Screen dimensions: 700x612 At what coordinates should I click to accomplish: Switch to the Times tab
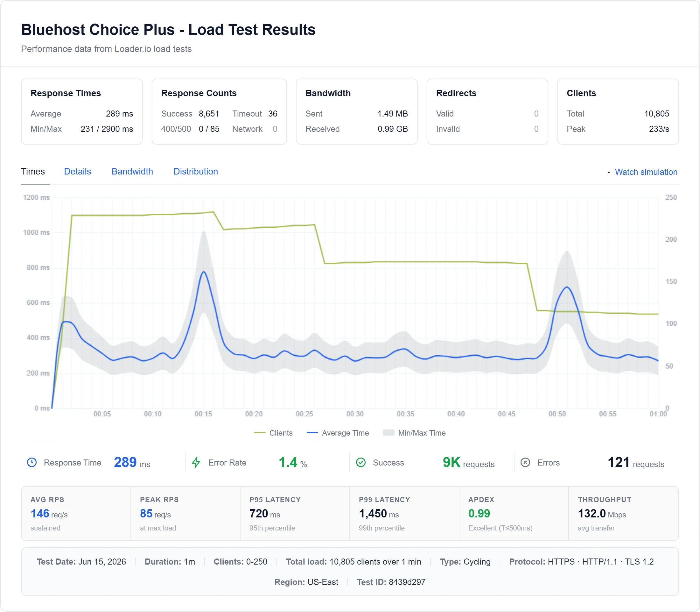(x=33, y=171)
